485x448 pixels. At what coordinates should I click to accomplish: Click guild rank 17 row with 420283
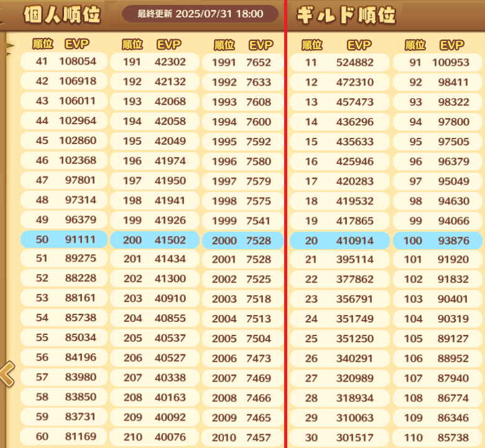click(x=339, y=181)
